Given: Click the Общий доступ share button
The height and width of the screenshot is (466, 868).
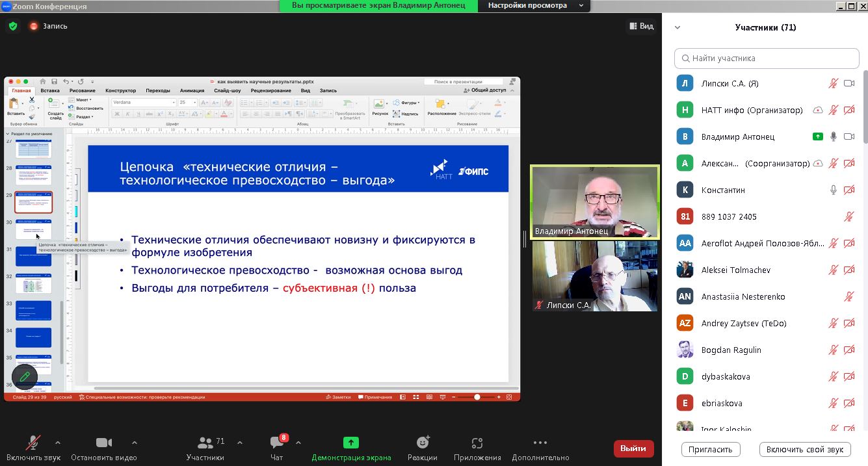Looking at the screenshot, I should (x=484, y=90).
